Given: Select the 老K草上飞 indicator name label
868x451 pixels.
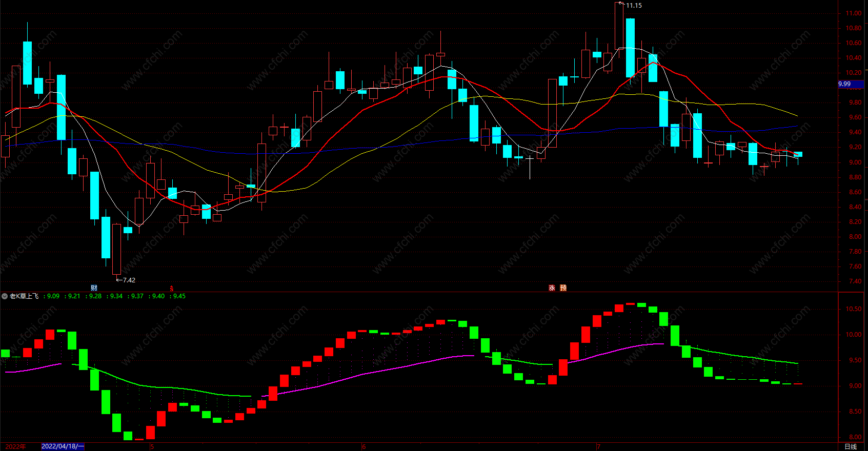Looking at the screenshot, I should 24,296.
